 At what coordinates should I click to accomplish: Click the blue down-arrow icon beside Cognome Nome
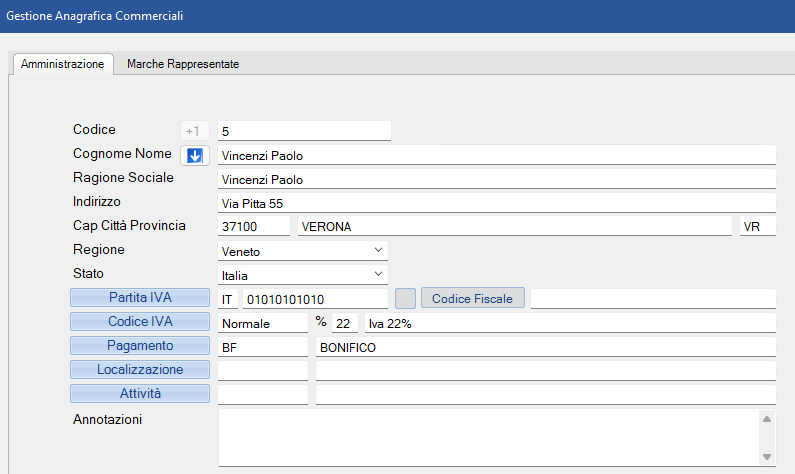pos(194,155)
